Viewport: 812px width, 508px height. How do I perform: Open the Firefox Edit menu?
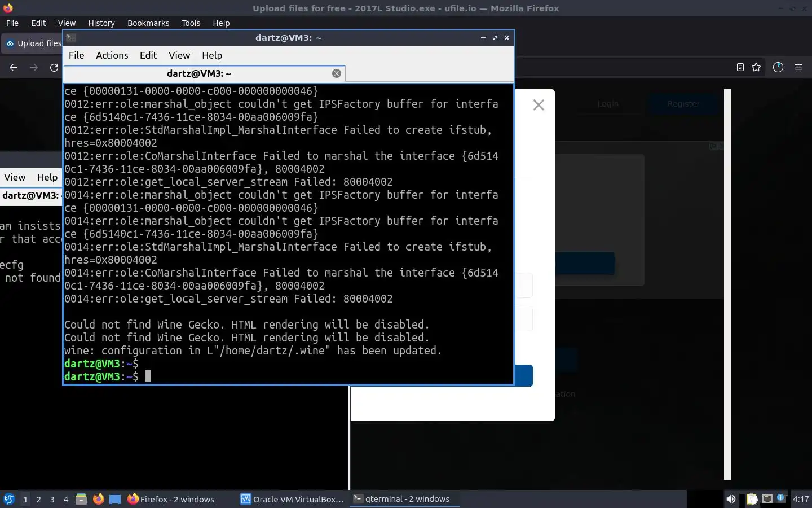38,23
